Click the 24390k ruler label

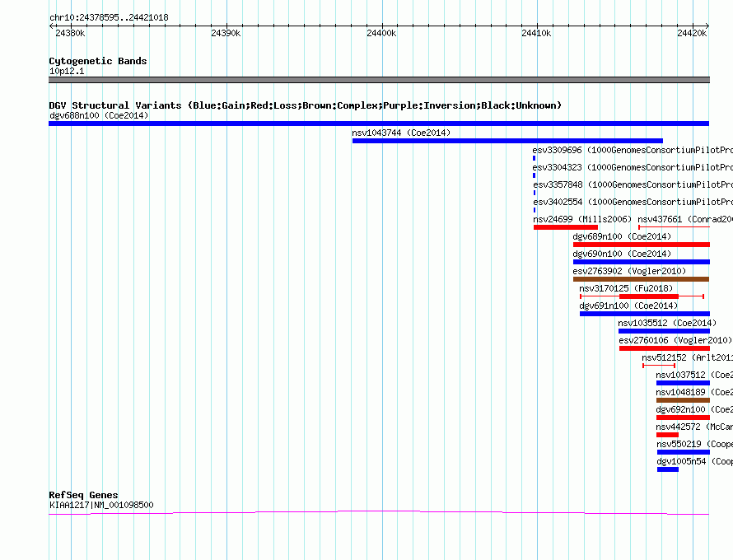pos(226,33)
